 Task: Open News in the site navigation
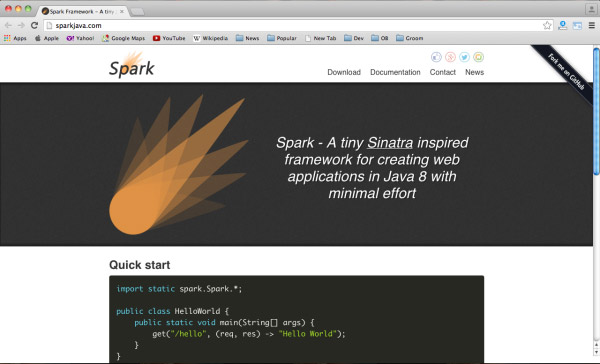(474, 72)
